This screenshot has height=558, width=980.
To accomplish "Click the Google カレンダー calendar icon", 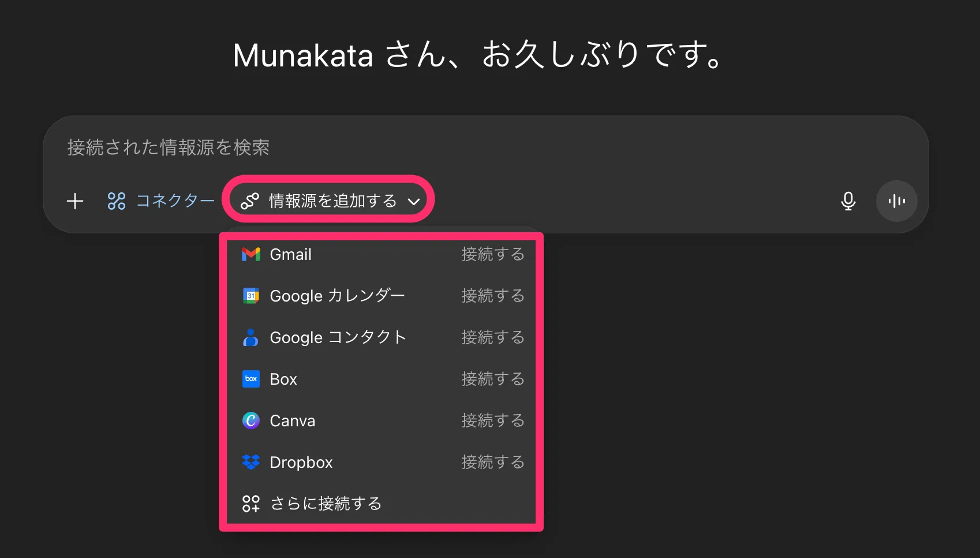I will [251, 296].
